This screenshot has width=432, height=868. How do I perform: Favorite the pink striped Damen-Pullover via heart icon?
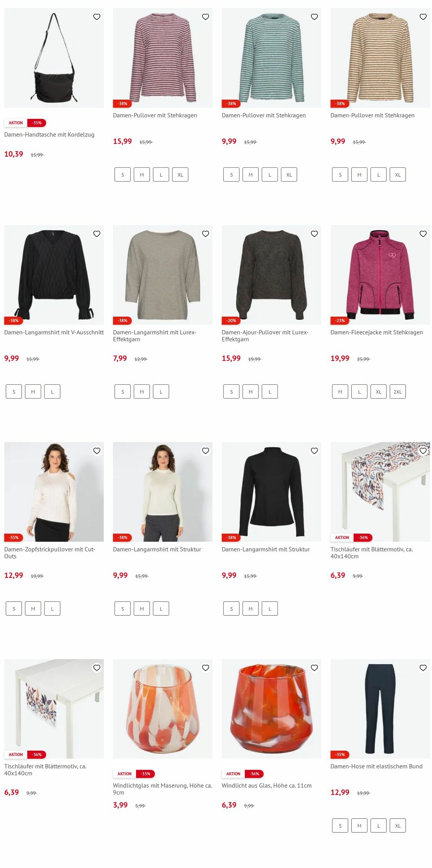coord(206,17)
